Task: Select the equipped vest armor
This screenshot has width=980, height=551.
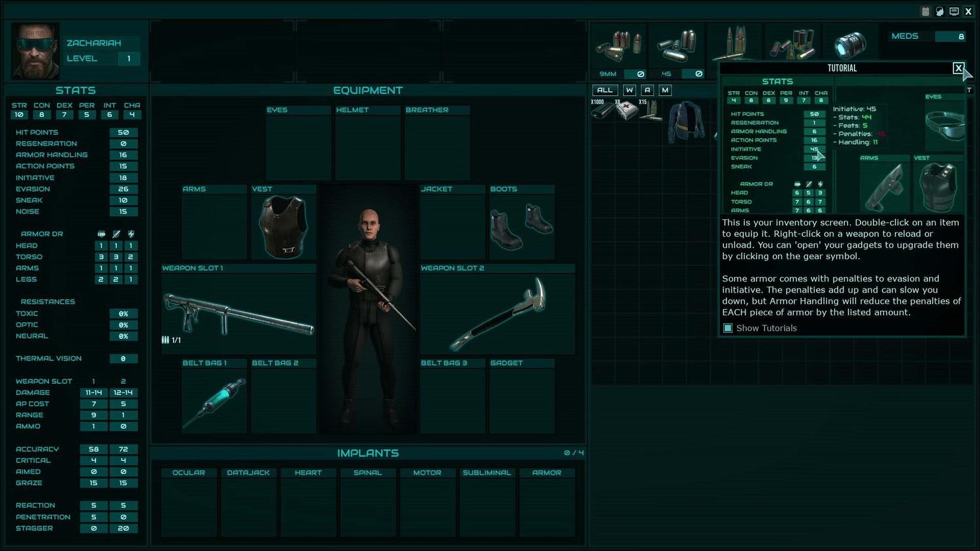Action: [283, 227]
